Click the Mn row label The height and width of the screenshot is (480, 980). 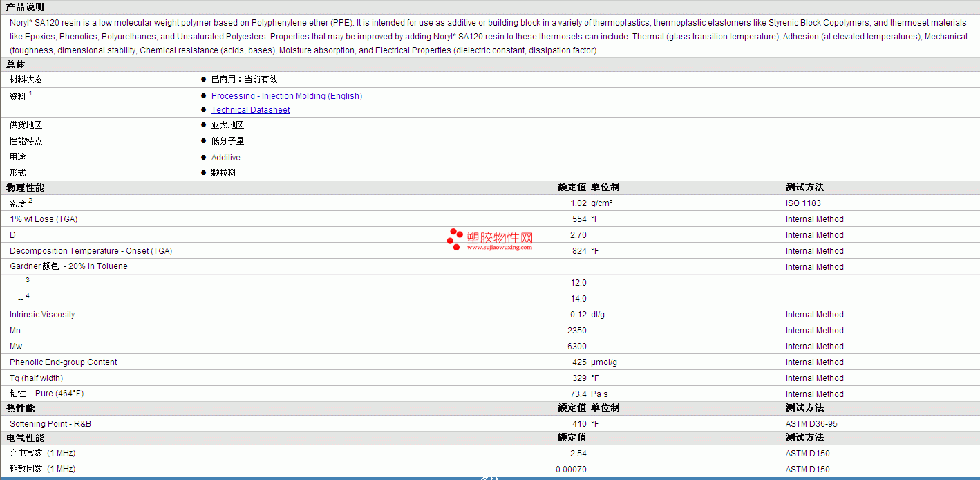(x=15, y=331)
